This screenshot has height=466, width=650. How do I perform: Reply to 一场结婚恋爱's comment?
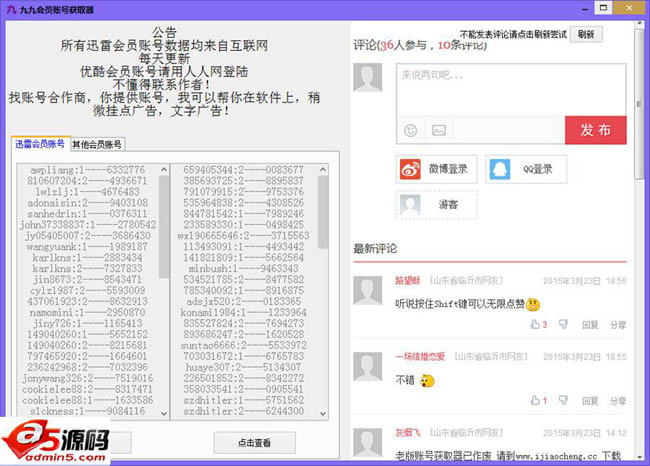(590, 400)
